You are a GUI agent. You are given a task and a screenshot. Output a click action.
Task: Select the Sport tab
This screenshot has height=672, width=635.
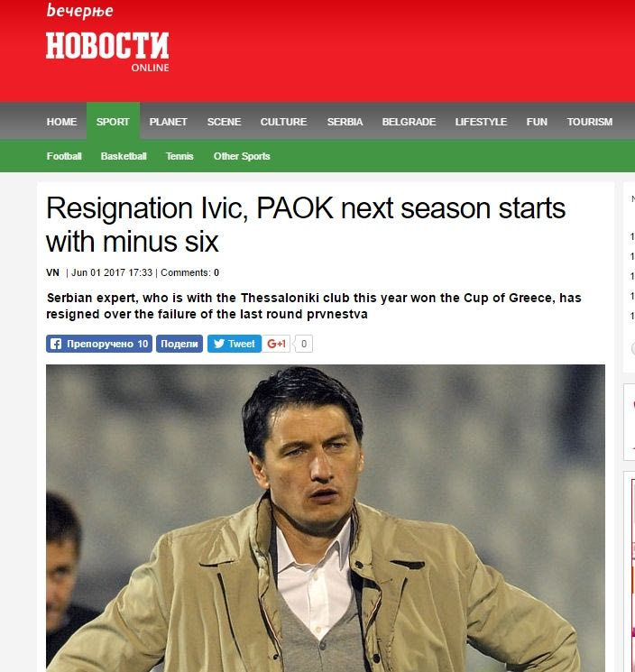click(113, 122)
